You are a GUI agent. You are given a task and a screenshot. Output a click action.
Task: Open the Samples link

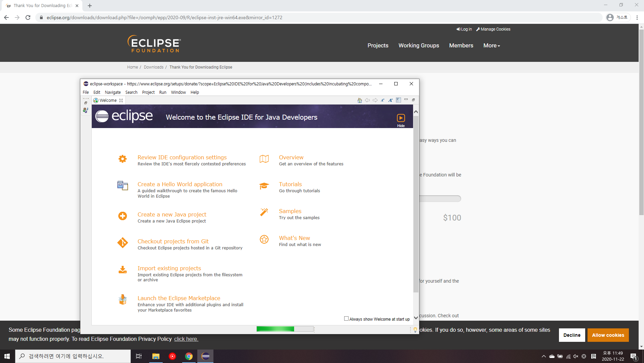290,211
